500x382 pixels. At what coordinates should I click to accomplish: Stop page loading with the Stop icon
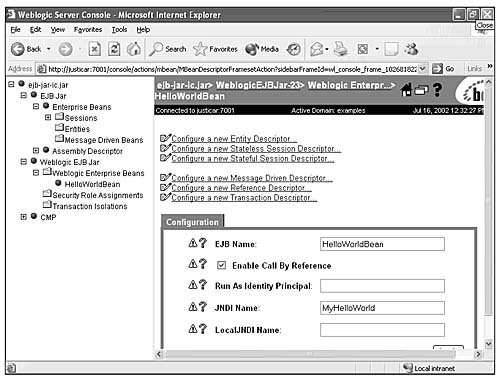click(x=95, y=49)
